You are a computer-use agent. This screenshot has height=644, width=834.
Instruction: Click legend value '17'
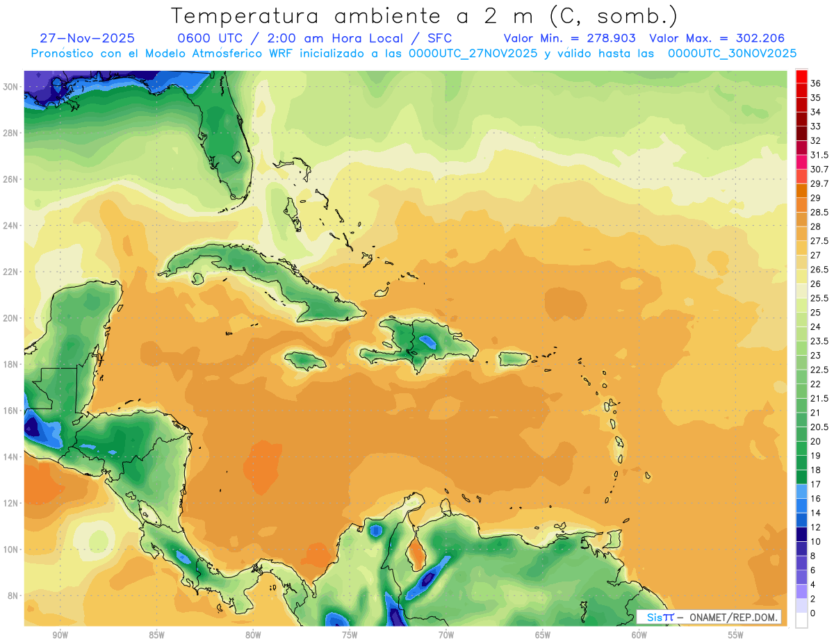coord(816,484)
